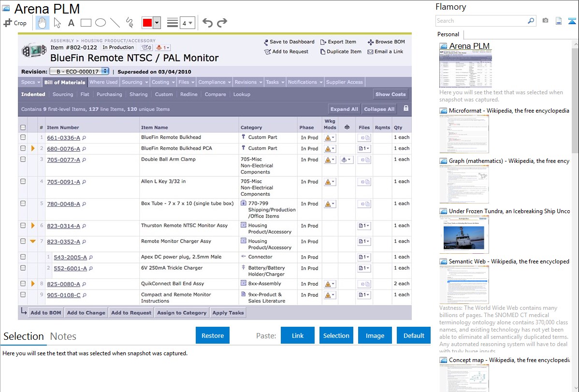Pick the freehand scribble tool
Viewport: 579px width, 392px height.
(x=130, y=23)
